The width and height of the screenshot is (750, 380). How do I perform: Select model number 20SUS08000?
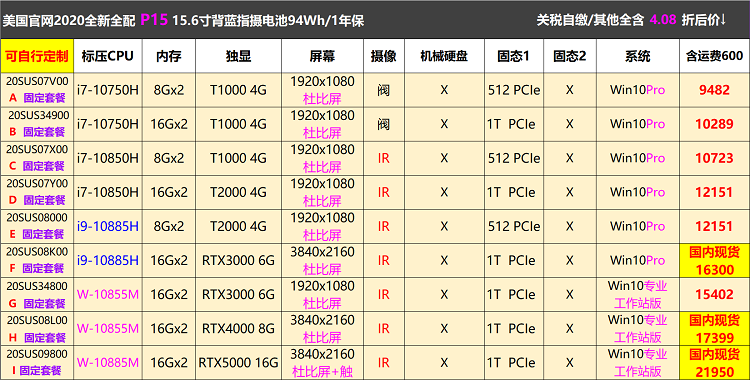coord(37,218)
